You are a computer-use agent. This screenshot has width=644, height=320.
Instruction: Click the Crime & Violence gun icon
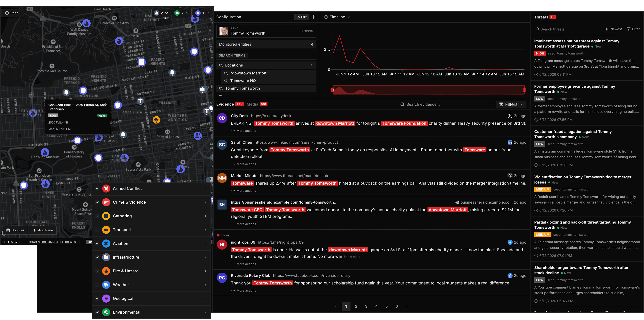coord(106,202)
